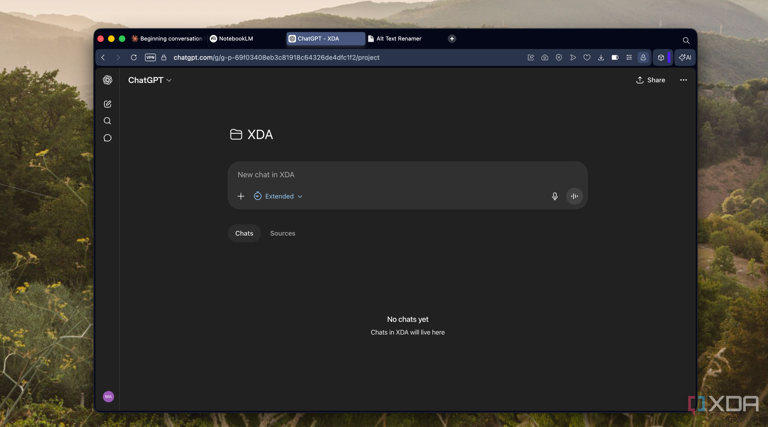Click the Share button

(x=650, y=80)
